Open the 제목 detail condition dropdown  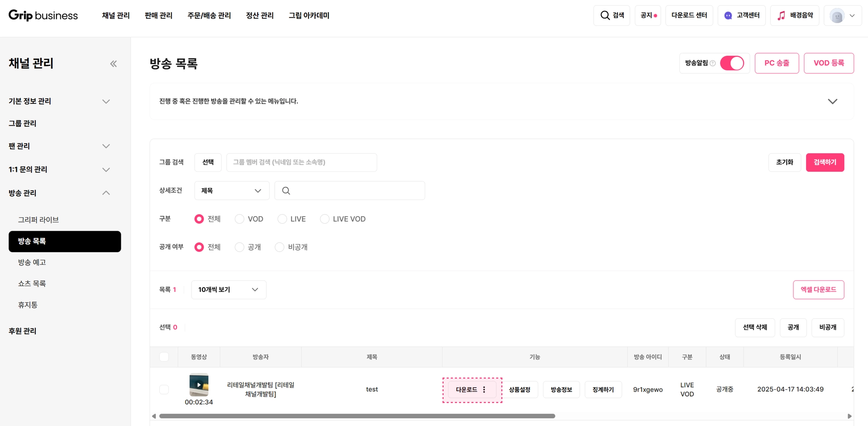(x=232, y=191)
